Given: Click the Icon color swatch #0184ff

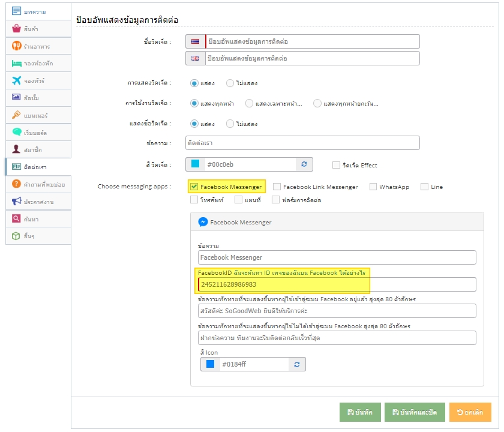Looking at the screenshot, I should click(x=210, y=364).
